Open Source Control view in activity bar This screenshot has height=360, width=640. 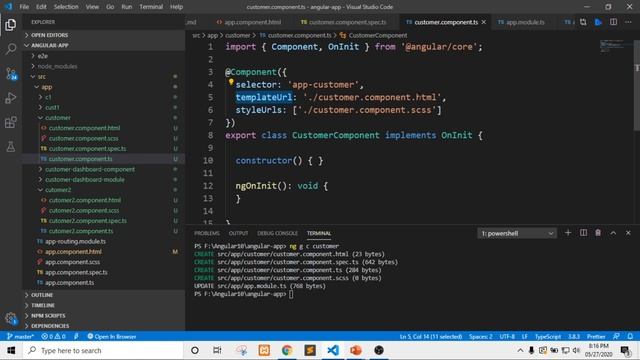(x=11, y=74)
